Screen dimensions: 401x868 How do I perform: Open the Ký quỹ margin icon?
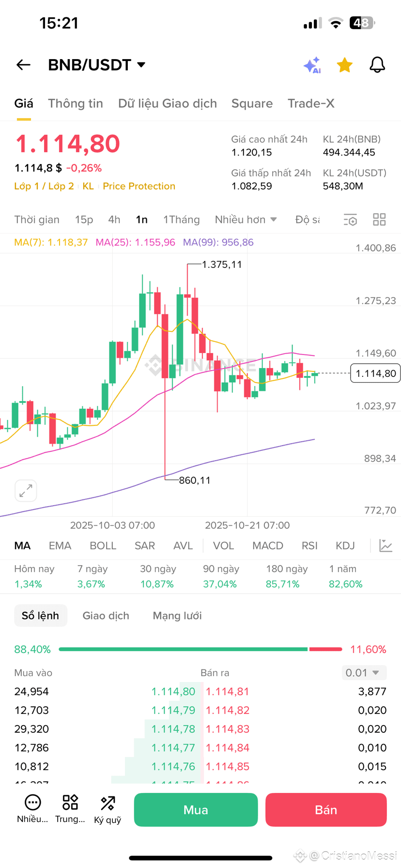(x=108, y=810)
